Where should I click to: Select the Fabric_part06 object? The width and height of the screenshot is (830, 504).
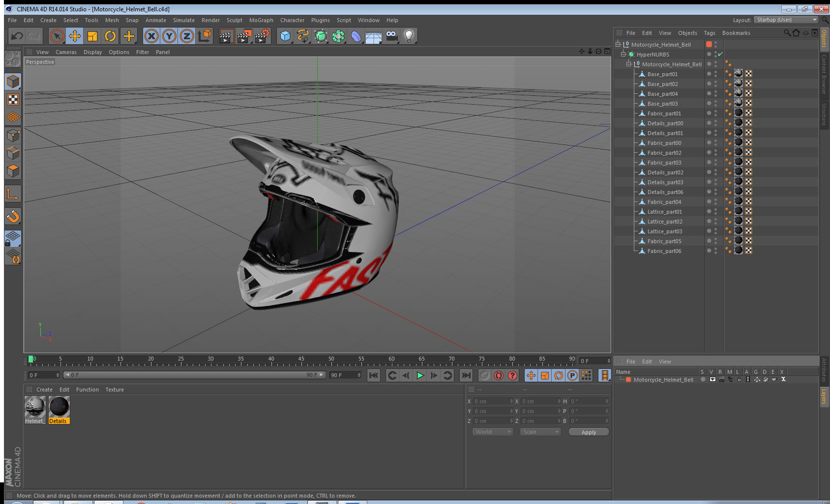[664, 251]
